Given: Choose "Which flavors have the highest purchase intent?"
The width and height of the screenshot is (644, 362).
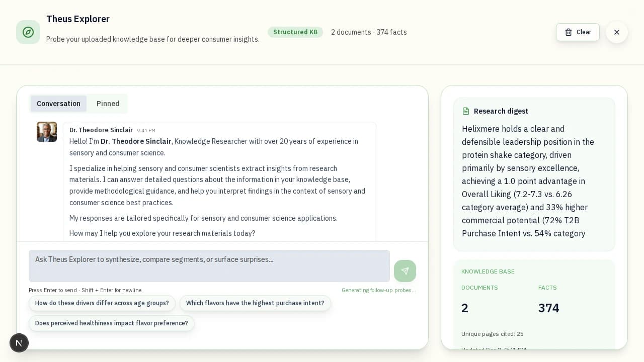Looking at the screenshot, I should pyautogui.click(x=255, y=303).
